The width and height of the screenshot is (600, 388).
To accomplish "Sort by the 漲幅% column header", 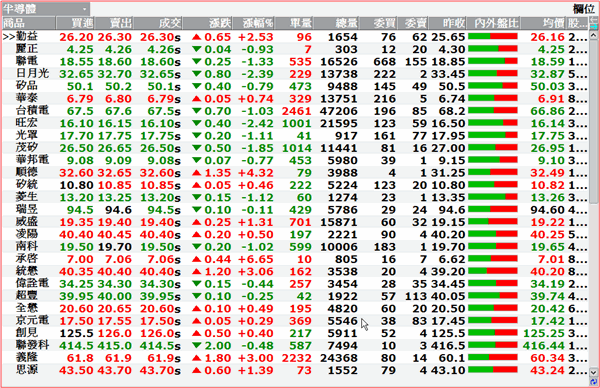I will [257, 23].
